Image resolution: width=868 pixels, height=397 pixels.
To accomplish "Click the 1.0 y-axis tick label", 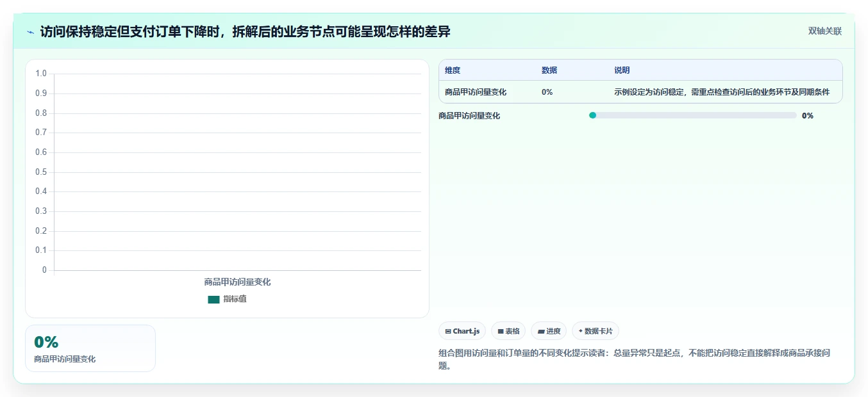I will (41, 74).
